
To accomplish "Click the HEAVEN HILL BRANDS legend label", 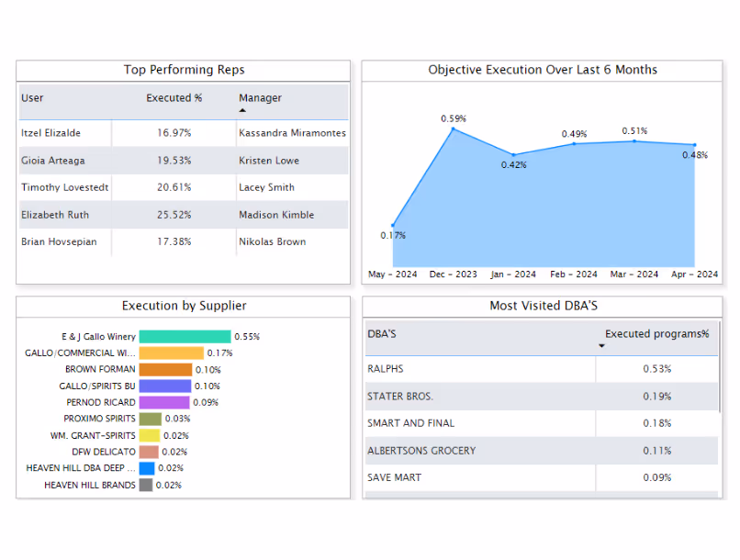I will click(x=92, y=485).
